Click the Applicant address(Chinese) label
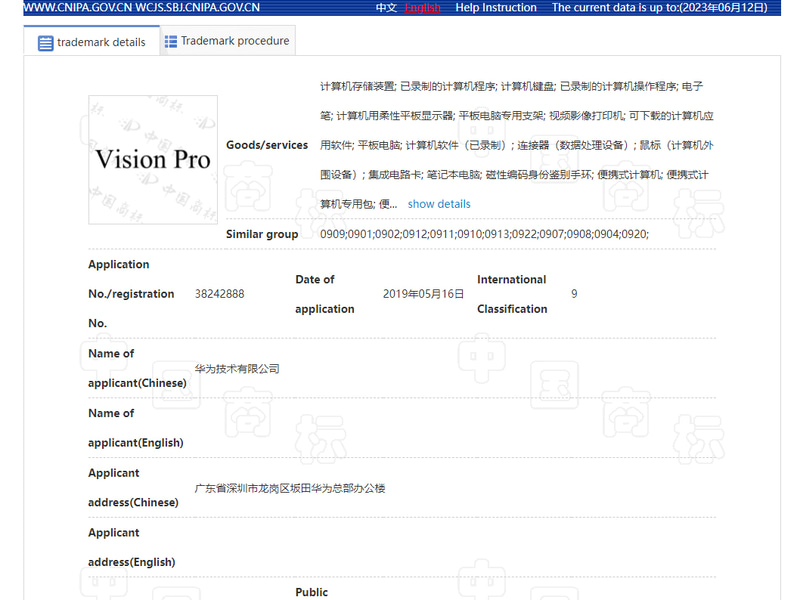This screenshot has height=600, width=800. click(133, 488)
